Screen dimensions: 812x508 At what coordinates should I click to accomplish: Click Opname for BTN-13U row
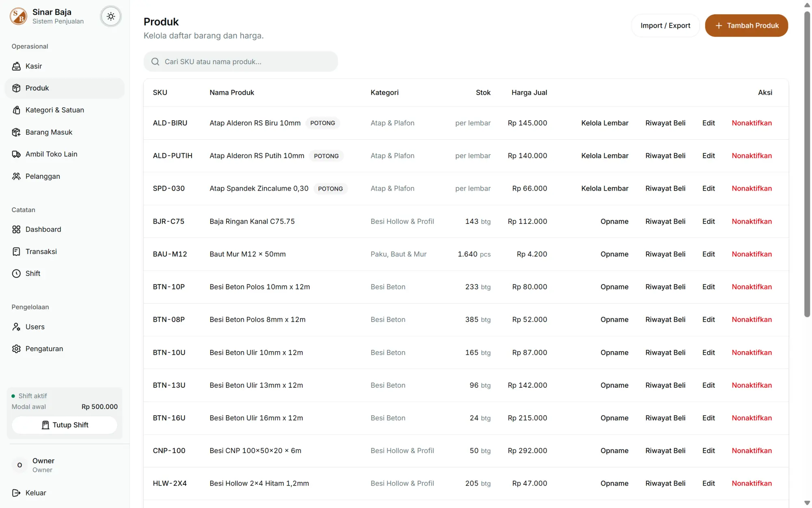pyautogui.click(x=614, y=385)
